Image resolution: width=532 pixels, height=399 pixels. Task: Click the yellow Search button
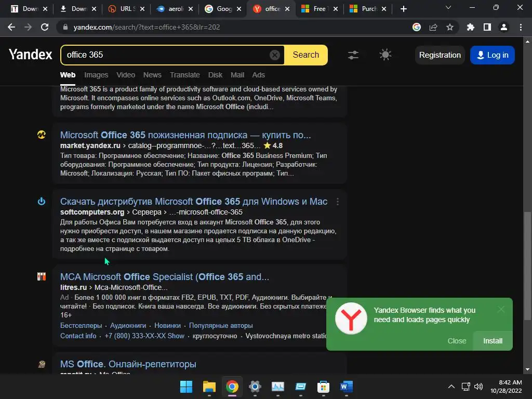(x=305, y=55)
